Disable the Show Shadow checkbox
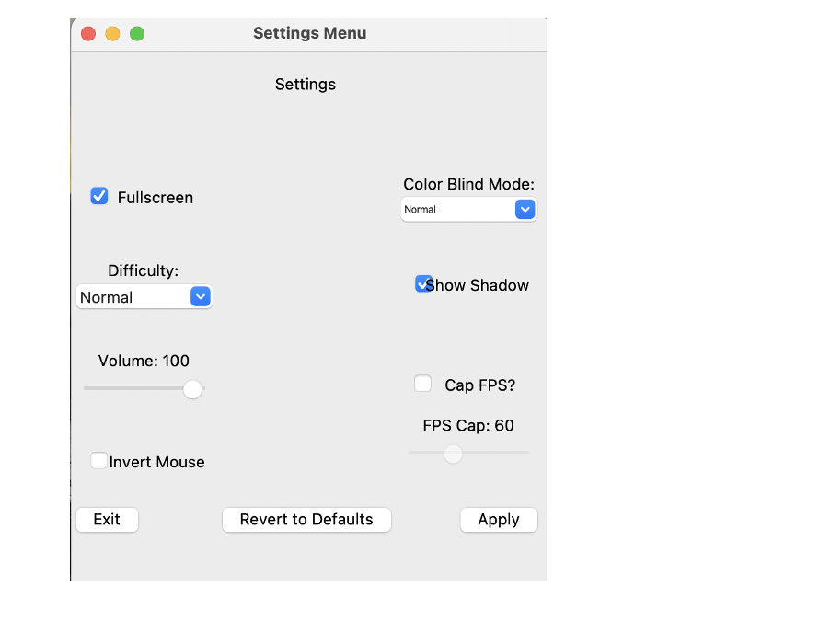Screen dimensions: 819x644 point(422,284)
